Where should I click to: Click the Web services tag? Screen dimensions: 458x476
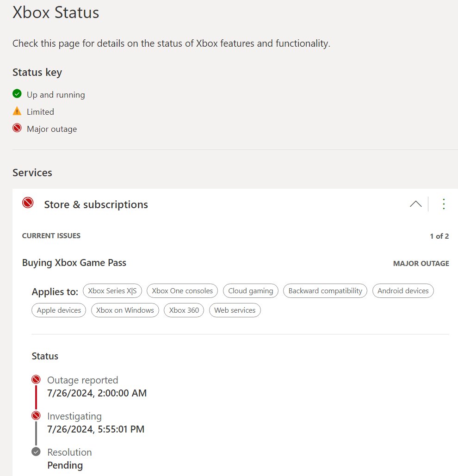[235, 310]
